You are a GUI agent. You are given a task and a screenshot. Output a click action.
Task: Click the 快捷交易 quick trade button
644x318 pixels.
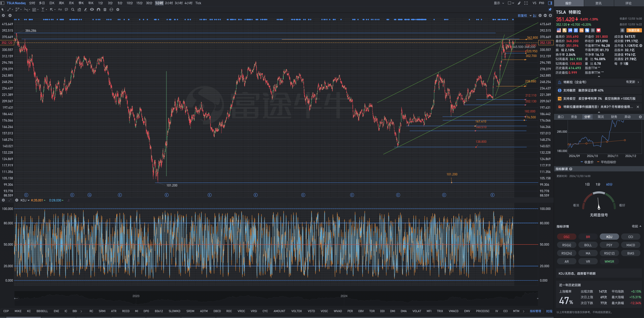click(x=634, y=30)
